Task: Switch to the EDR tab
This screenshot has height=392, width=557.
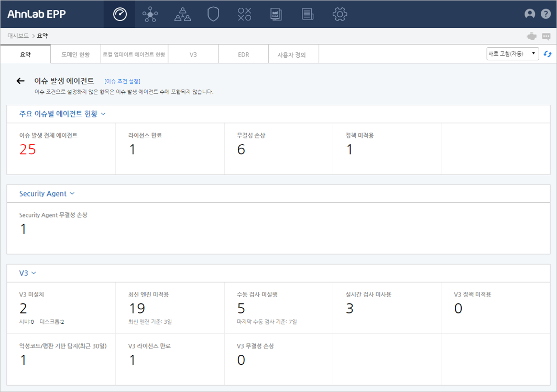Action: pos(243,54)
